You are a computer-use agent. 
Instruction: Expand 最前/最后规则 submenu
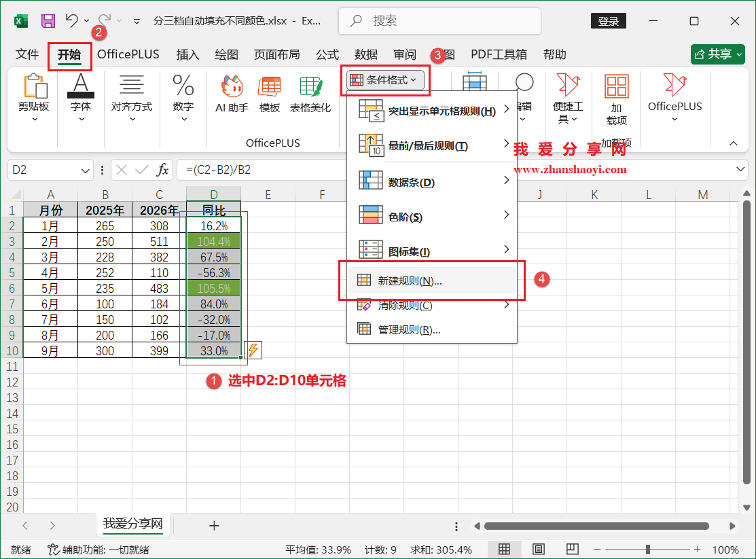click(x=432, y=145)
